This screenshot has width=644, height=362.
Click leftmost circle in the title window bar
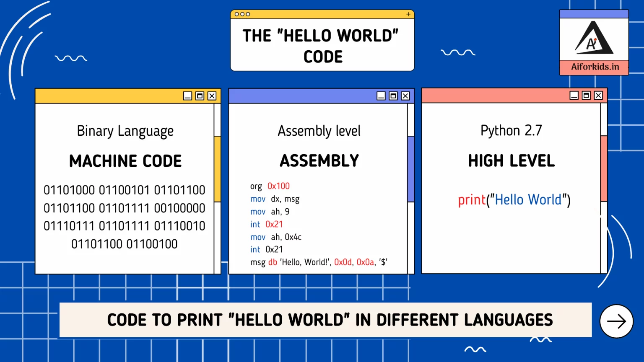point(237,14)
